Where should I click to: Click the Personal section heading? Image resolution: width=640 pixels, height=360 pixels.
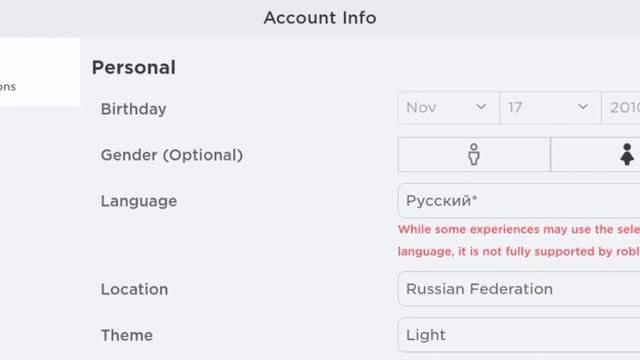pos(133,67)
